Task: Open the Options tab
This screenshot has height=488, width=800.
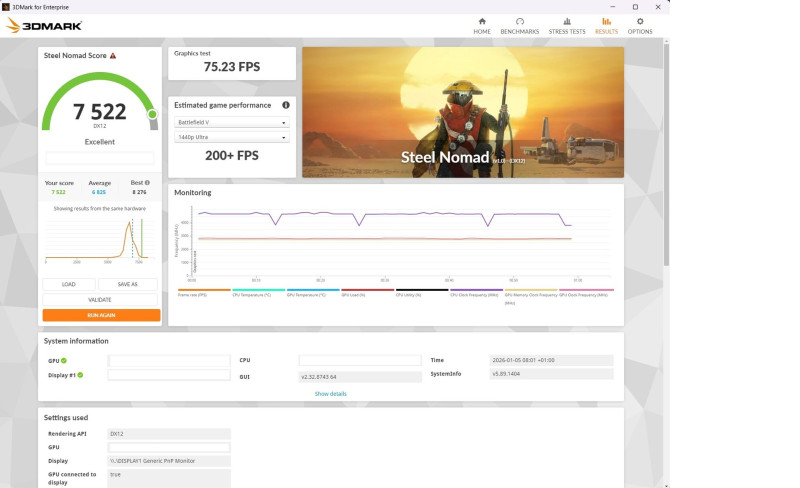Action: [x=640, y=26]
